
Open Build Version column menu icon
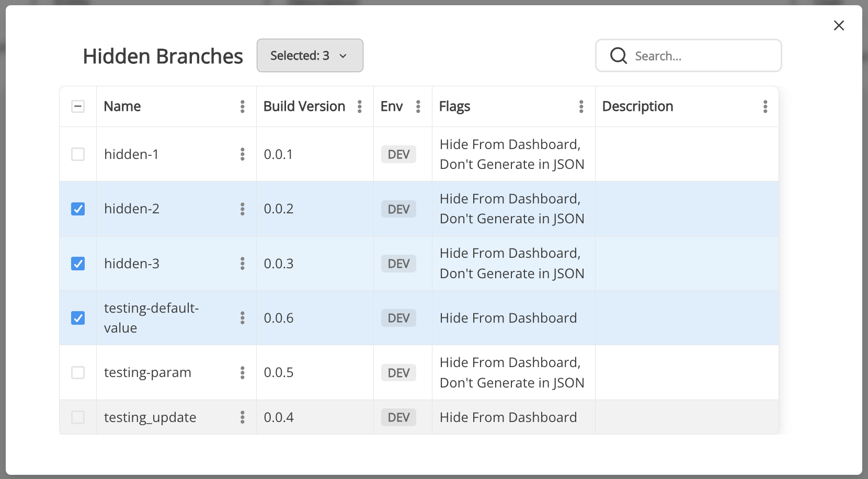click(359, 107)
